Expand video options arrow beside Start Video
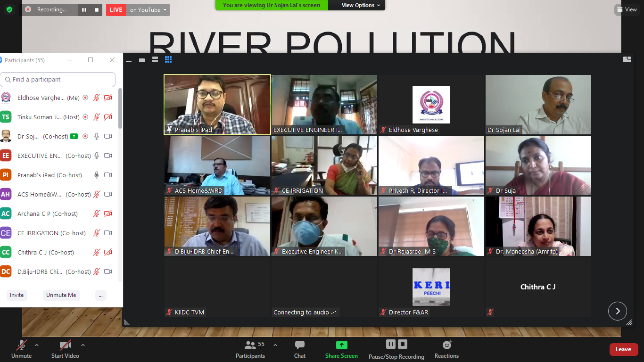Screen dimensions: 644x362 [83, 345]
